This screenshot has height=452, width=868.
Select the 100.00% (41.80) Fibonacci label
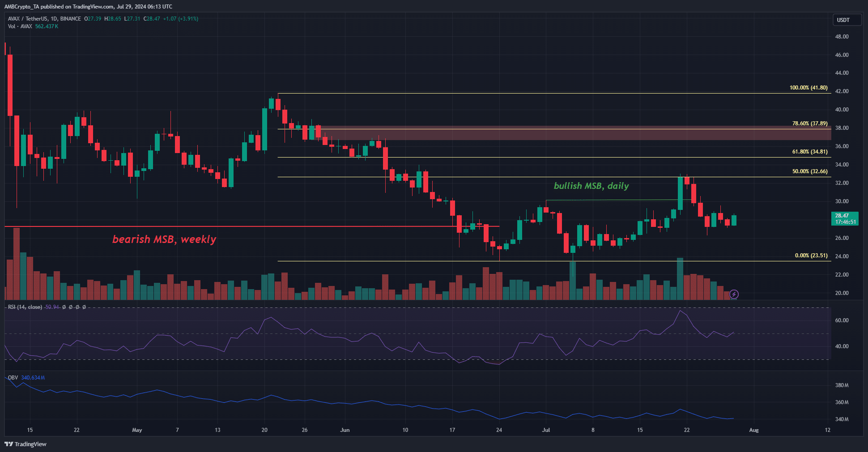(808, 88)
